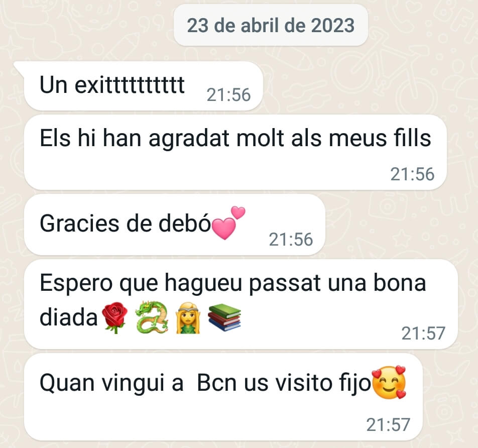Click the 21:57 timestamp on the last message
Screen dimensions: 478x448
388,425
